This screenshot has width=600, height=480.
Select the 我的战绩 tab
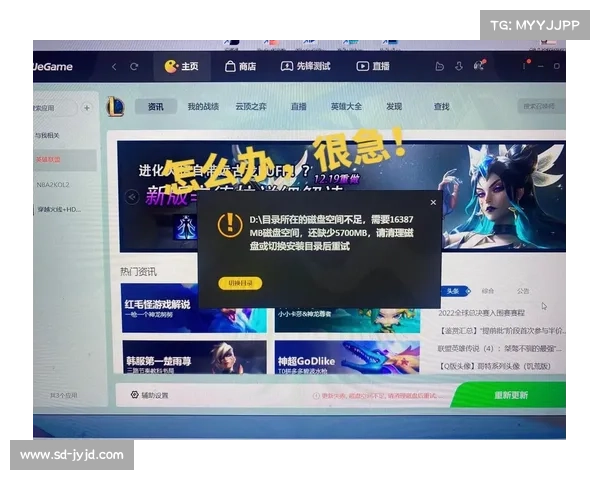(203, 106)
